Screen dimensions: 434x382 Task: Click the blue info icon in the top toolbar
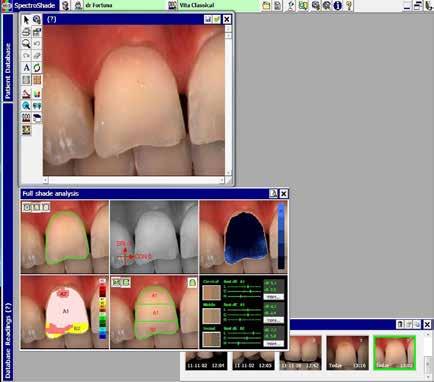click(x=338, y=6)
